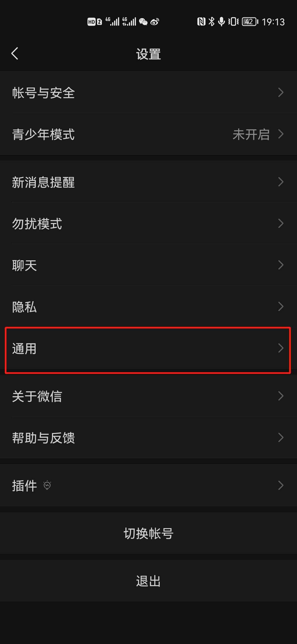Image resolution: width=297 pixels, height=644 pixels.
Task: Tap the Bluetooth status icon
Action: tap(211, 21)
